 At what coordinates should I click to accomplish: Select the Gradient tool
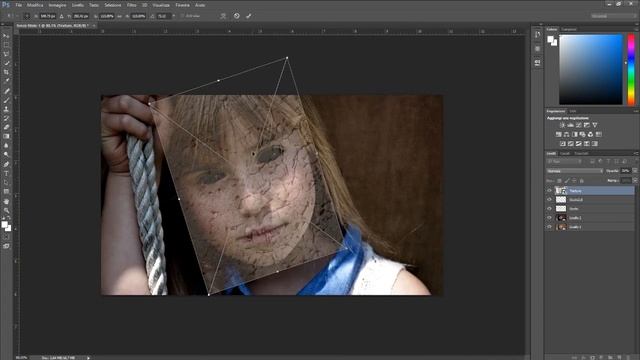point(6,136)
